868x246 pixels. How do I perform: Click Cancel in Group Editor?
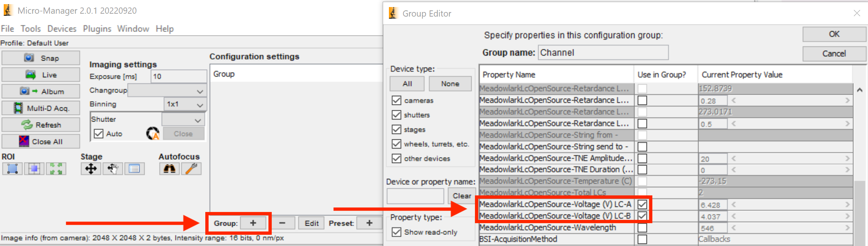834,54
